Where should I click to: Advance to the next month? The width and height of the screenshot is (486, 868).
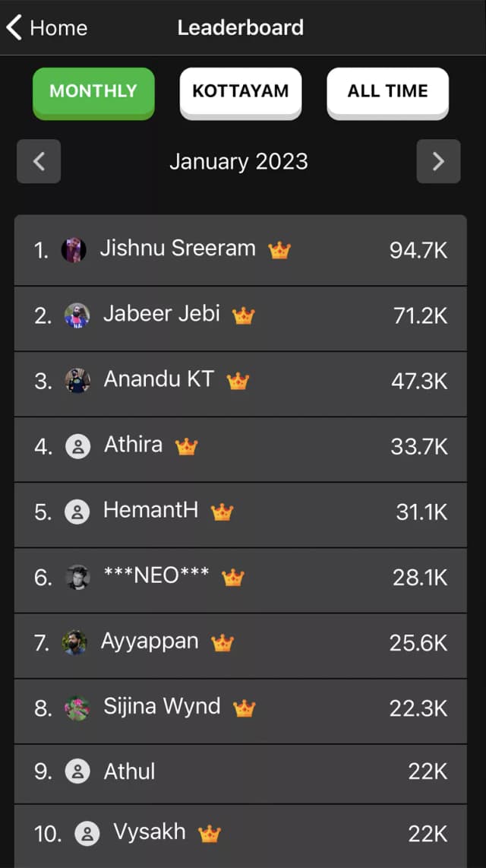point(438,161)
